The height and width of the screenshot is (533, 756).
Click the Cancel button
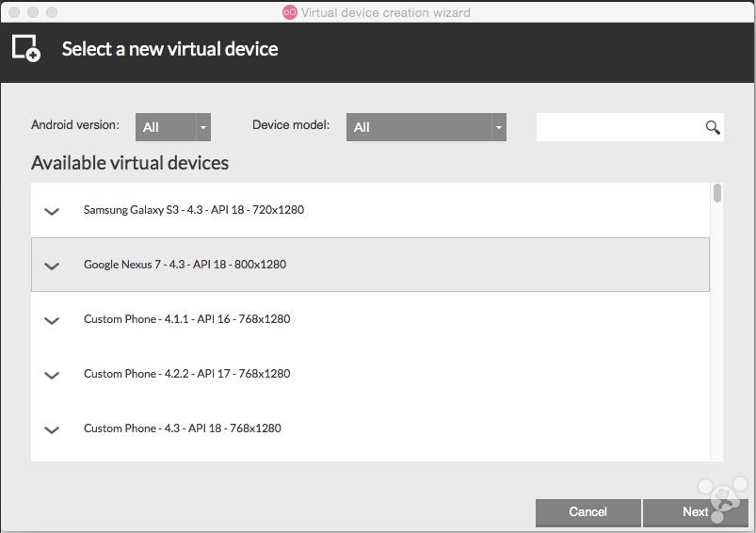[x=588, y=512]
